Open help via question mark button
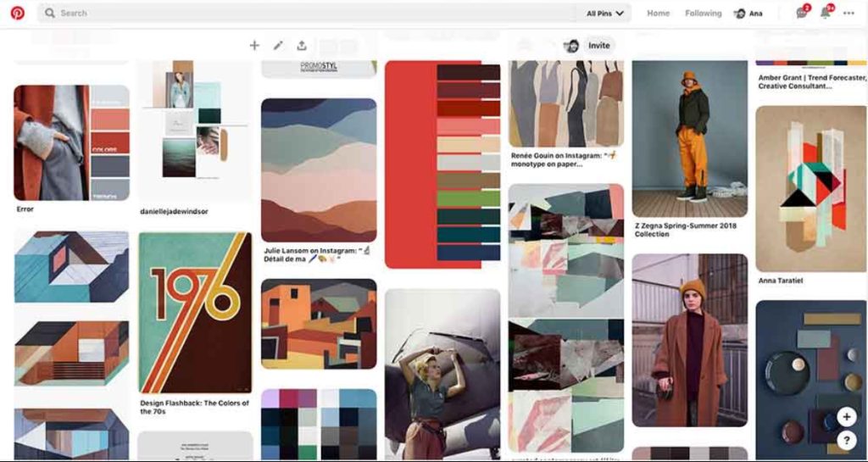 pos(846,440)
